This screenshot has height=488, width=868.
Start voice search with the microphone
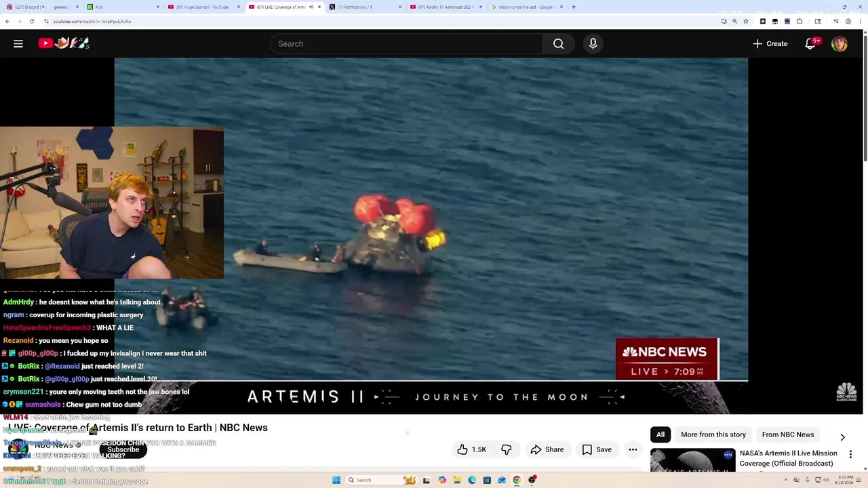pos(593,43)
